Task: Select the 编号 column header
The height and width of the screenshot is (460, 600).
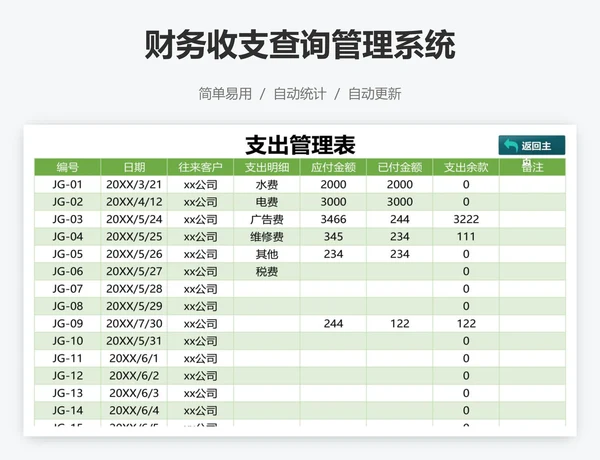Action: coord(67,167)
